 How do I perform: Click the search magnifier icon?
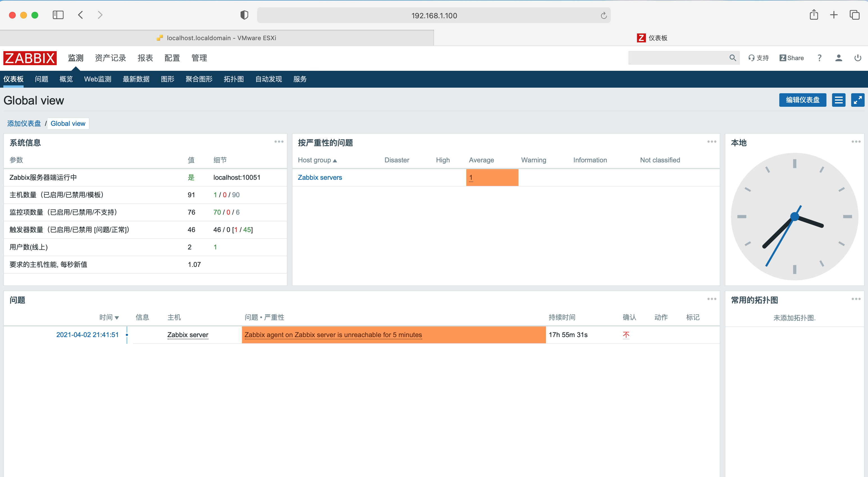732,58
